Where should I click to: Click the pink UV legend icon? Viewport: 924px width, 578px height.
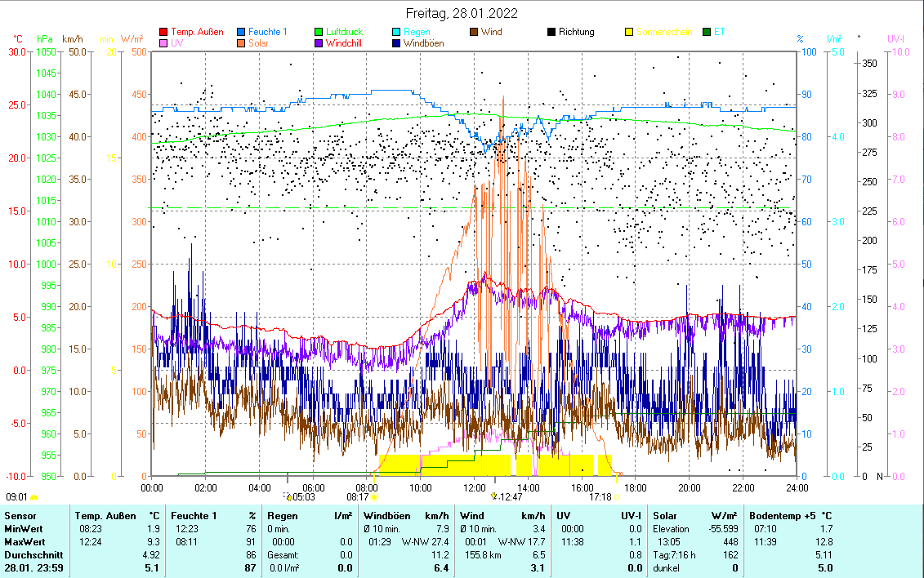point(163,43)
